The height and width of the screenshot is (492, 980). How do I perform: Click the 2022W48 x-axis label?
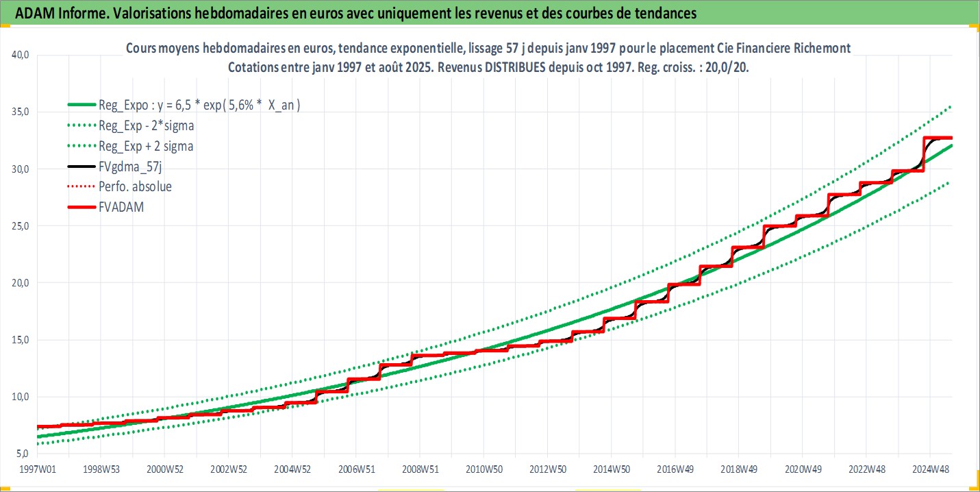click(x=866, y=469)
